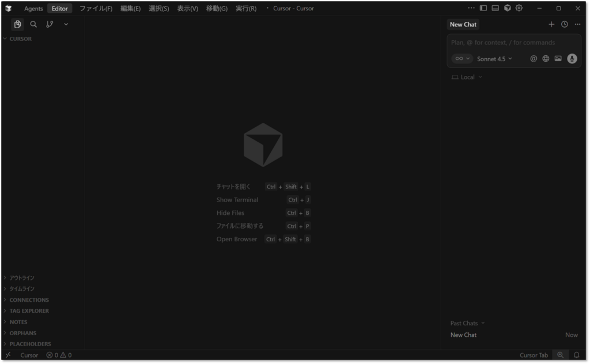Open the agent mode infinity dropdown
590x364 pixels.
point(462,59)
